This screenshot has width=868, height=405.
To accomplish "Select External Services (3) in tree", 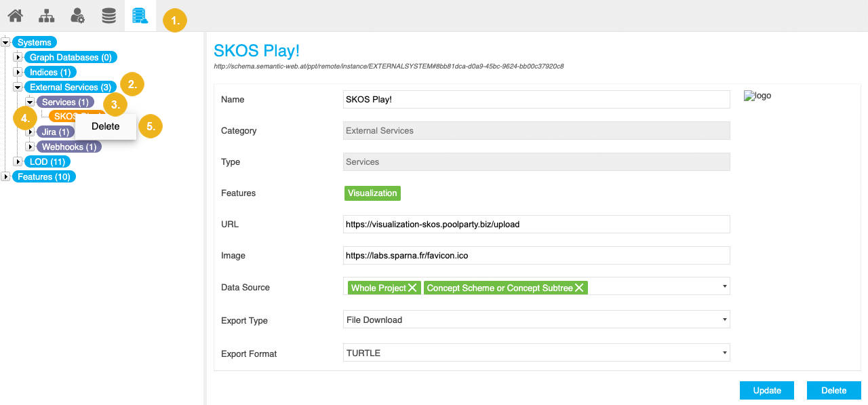I will pos(71,87).
